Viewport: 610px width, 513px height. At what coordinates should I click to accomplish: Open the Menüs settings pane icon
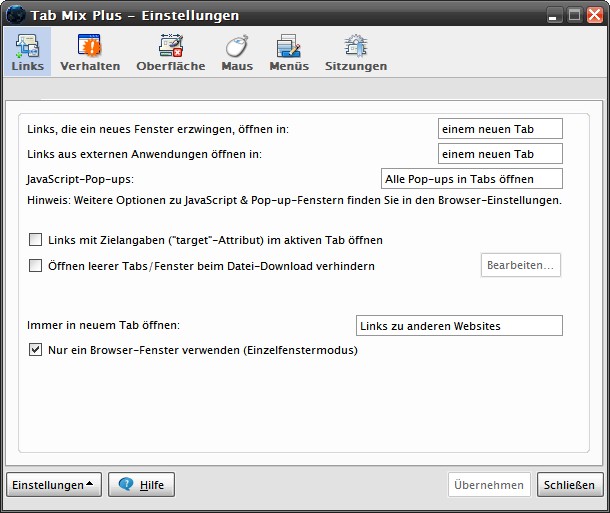point(289,52)
